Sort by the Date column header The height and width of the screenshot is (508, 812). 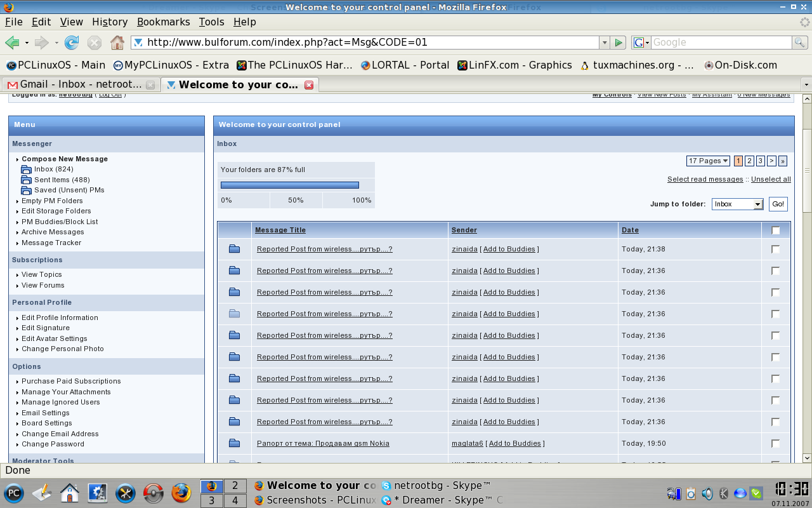tap(630, 230)
